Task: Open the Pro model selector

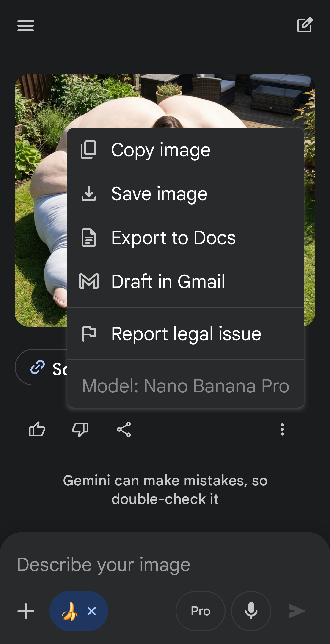Action: click(200, 611)
